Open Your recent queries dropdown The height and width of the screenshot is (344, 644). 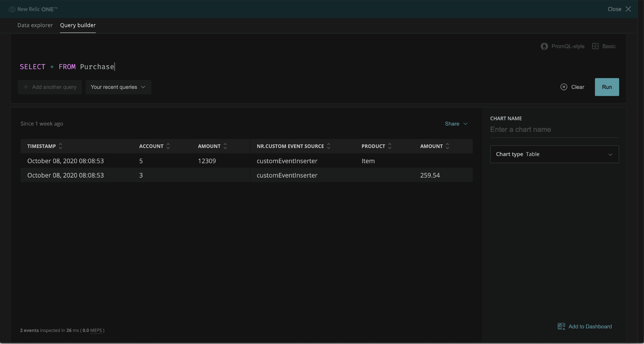point(118,87)
